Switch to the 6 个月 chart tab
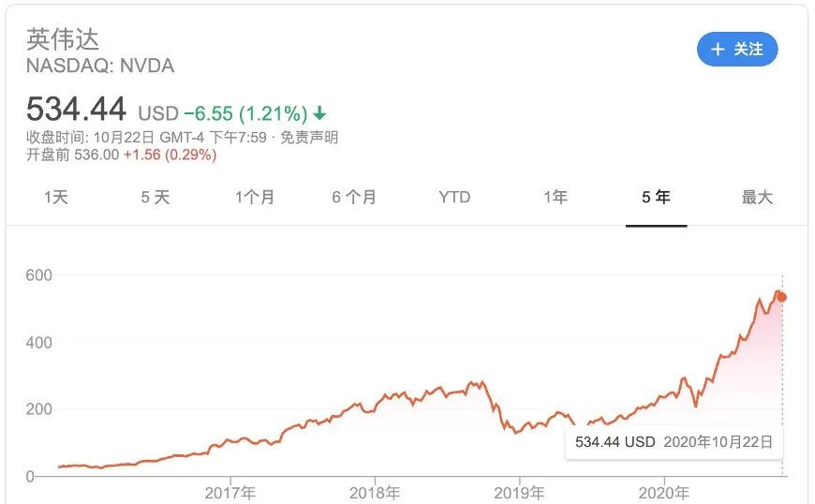This screenshot has height=504, width=815. (x=354, y=198)
